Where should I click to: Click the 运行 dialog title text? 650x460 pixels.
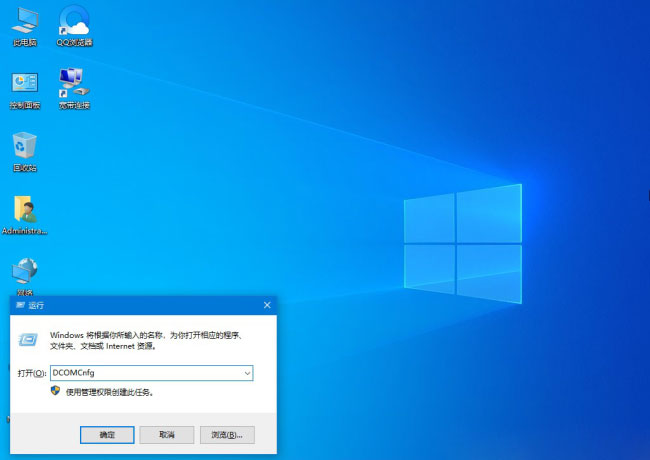36,305
